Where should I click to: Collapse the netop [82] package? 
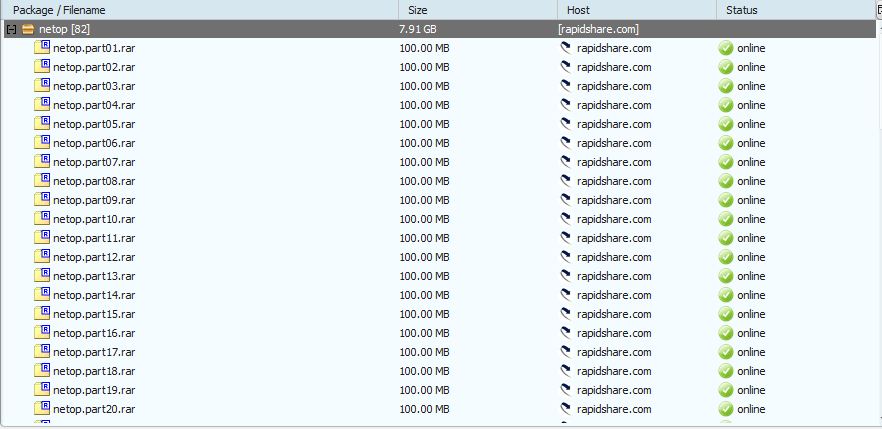pyautogui.click(x=11, y=29)
